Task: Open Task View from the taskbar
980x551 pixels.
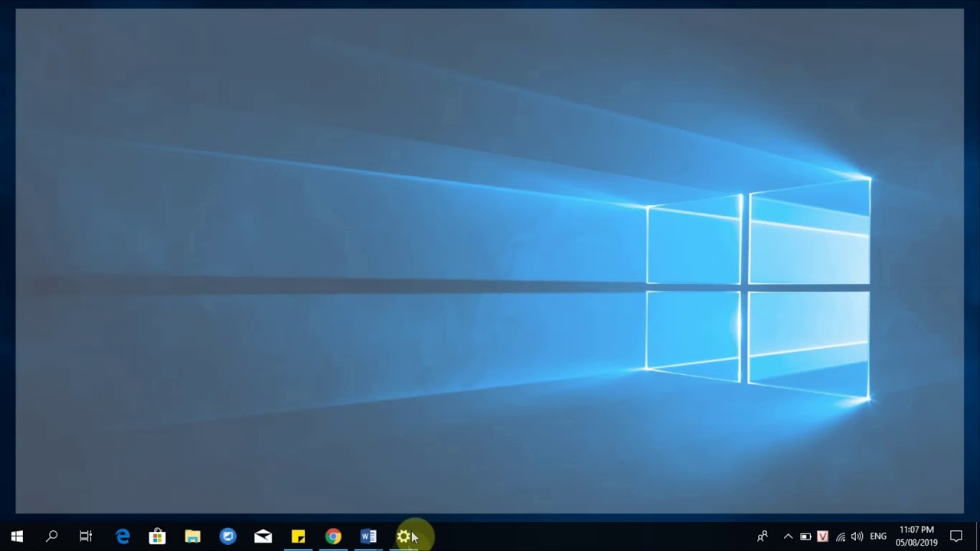Action: 86,536
